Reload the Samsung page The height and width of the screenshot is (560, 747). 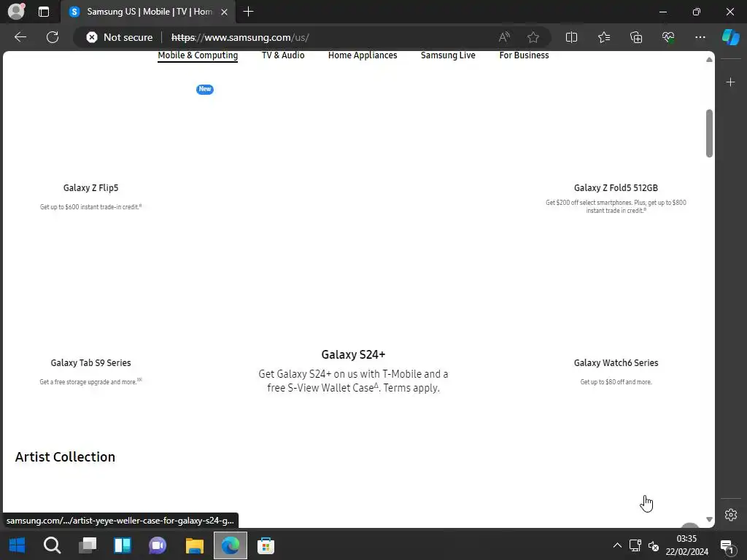53,37
